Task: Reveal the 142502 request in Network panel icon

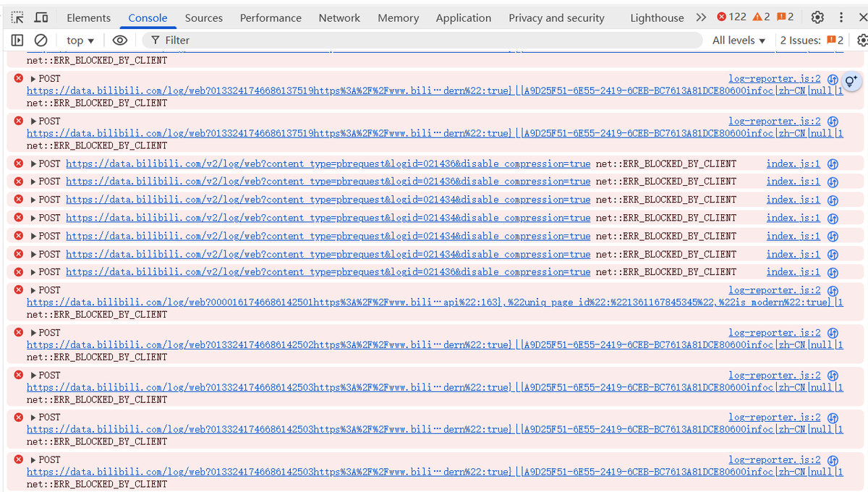Action: point(833,334)
